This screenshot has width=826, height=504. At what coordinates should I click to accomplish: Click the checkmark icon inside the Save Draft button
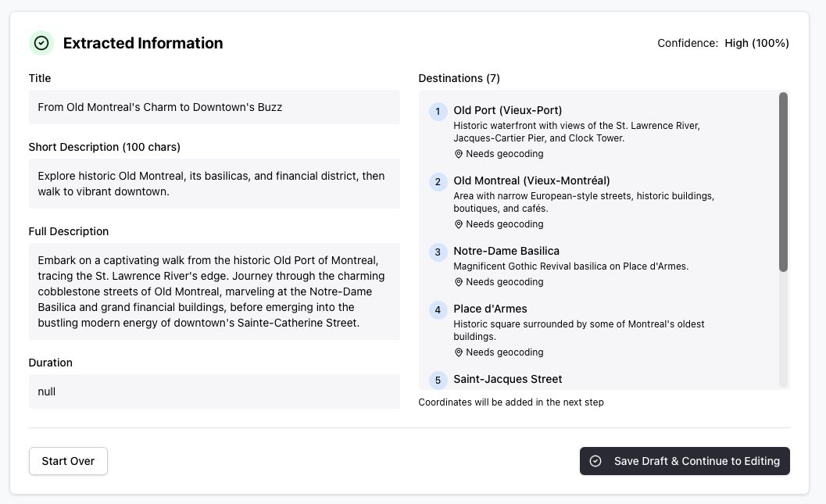[595, 461]
